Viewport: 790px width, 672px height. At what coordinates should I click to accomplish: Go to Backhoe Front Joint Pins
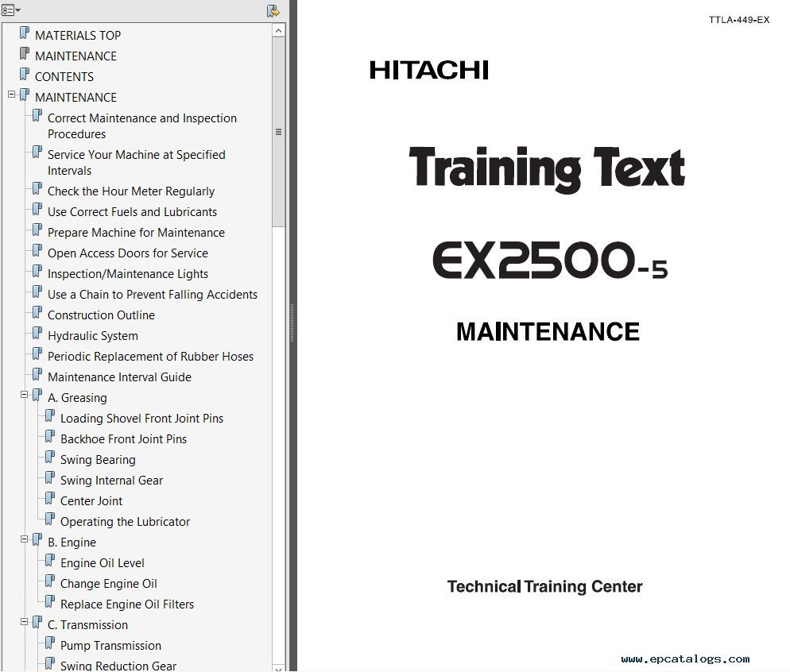pos(123,439)
